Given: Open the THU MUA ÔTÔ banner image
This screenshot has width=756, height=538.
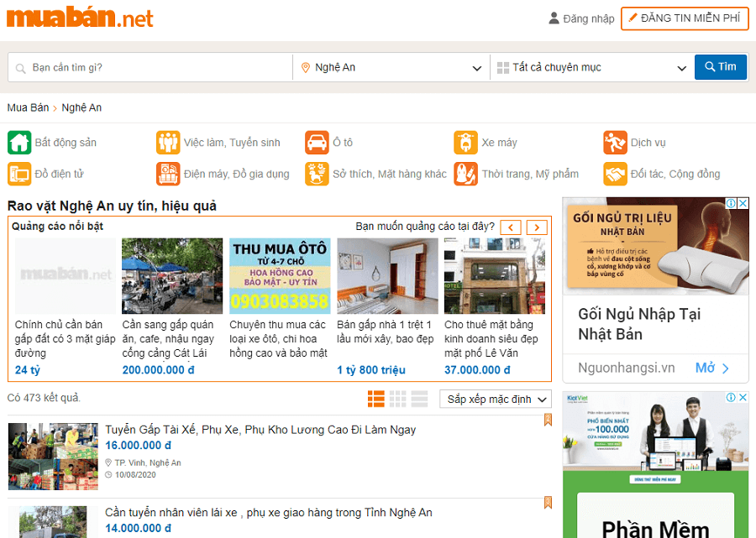Looking at the screenshot, I should click(x=280, y=276).
